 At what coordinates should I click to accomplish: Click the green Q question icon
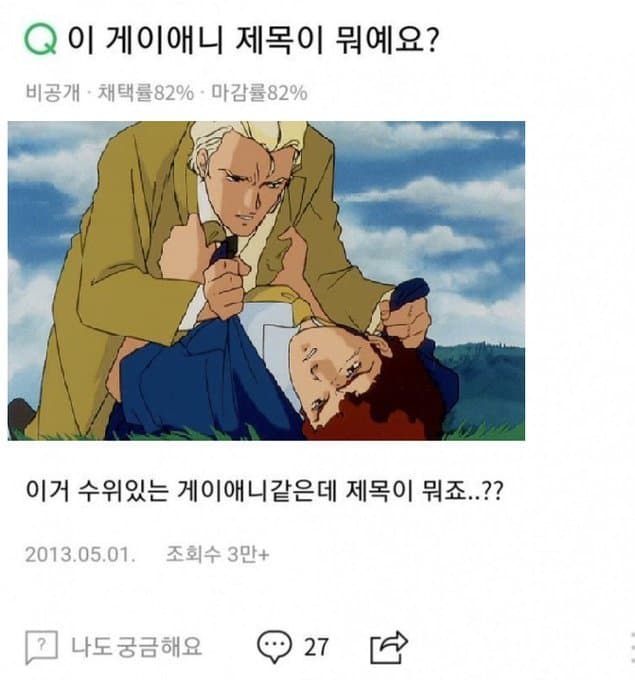(x=40, y=39)
